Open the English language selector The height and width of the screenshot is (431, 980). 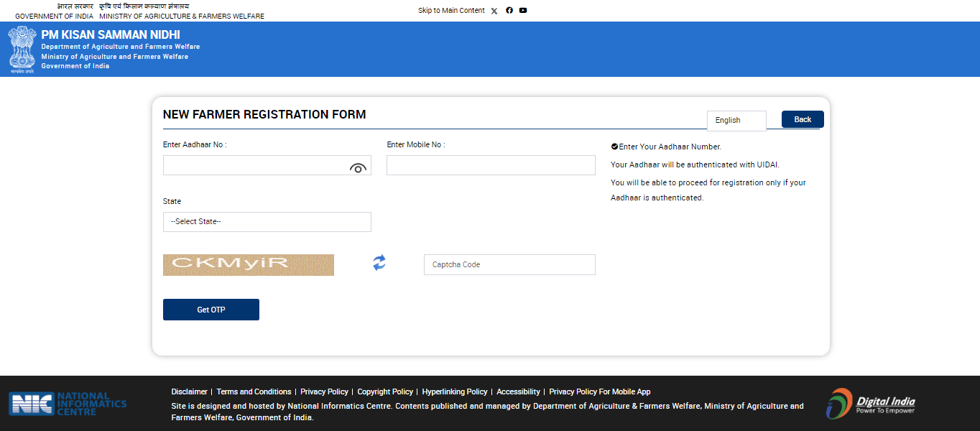(x=736, y=120)
